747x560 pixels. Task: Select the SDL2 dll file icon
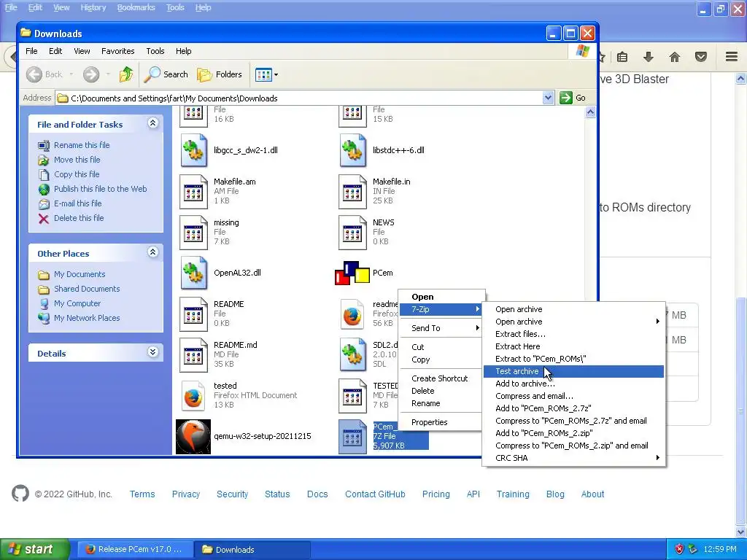(353, 355)
